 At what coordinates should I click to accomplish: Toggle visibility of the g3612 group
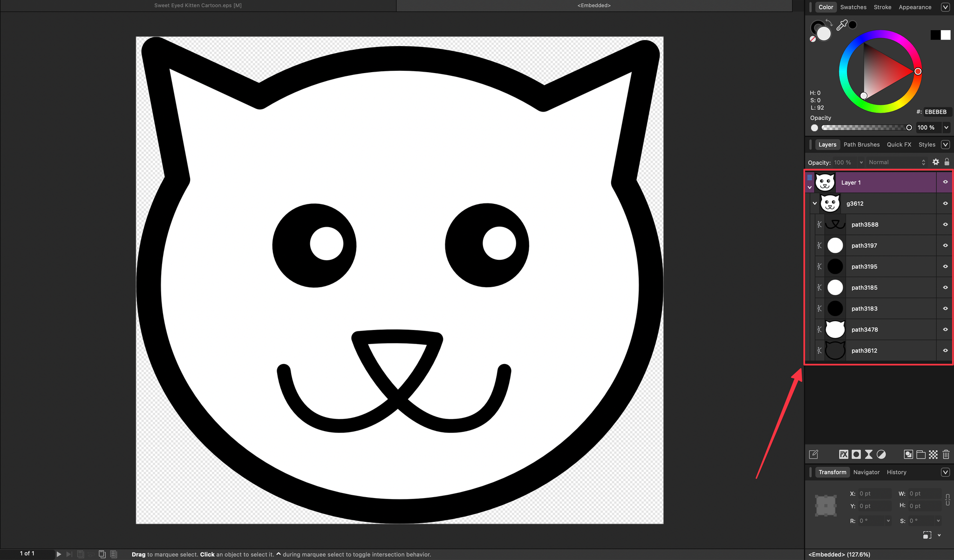point(945,203)
